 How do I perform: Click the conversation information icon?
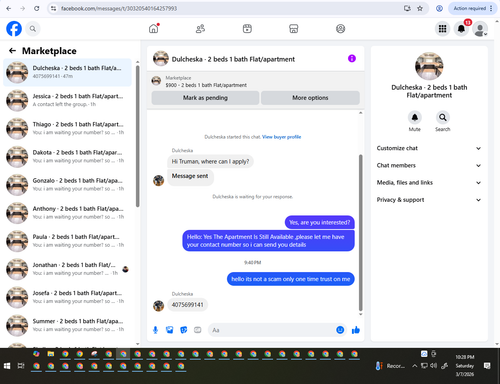pos(352,59)
